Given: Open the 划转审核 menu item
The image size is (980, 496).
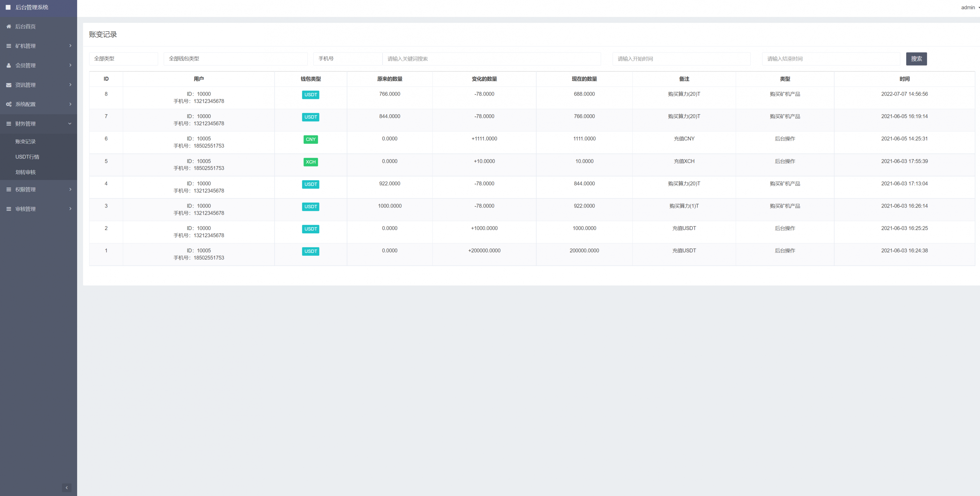Looking at the screenshot, I should [25, 172].
